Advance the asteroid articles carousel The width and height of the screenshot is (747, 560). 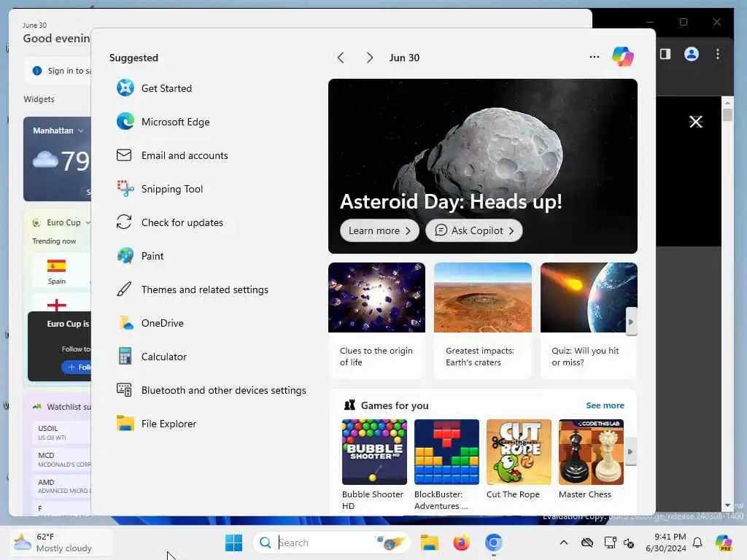(631, 322)
